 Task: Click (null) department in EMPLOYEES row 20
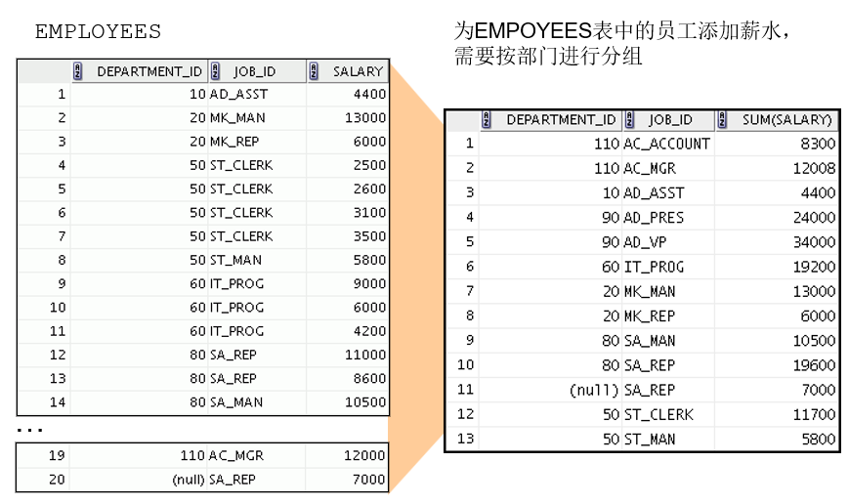coord(189,480)
